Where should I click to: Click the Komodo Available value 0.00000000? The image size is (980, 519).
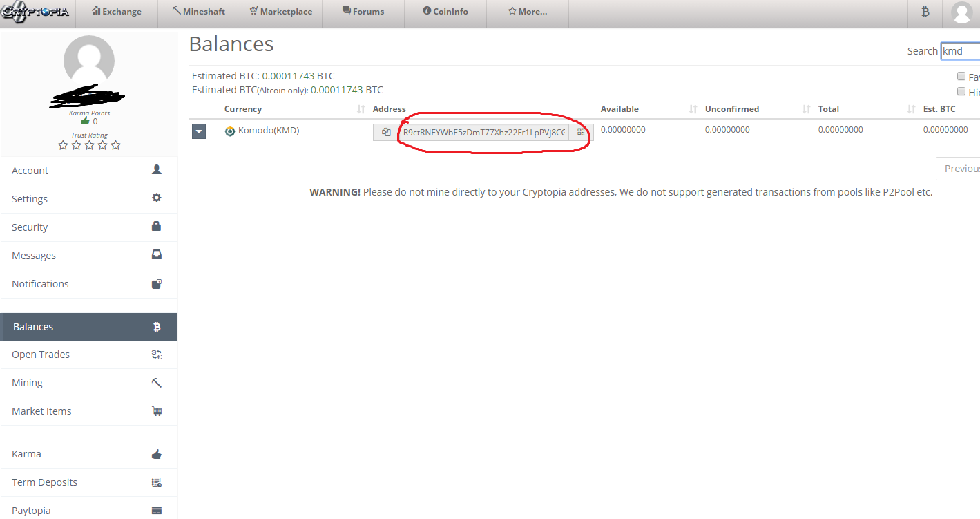pos(623,130)
